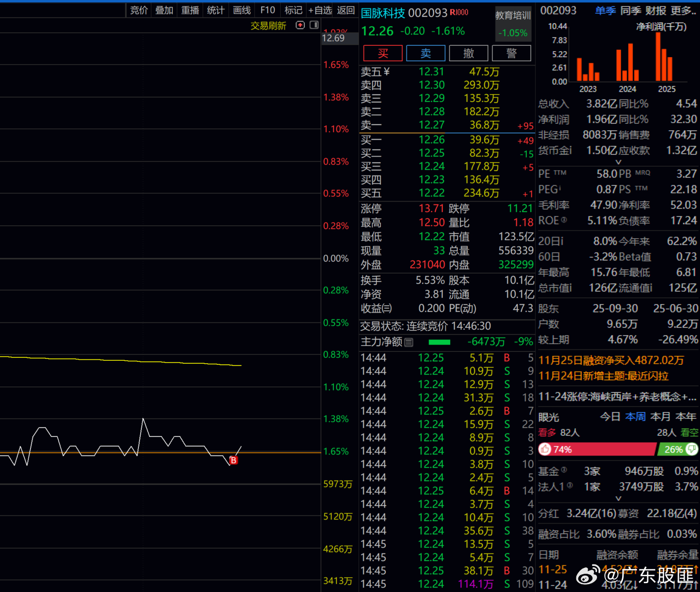Click the 卖五 price 12.31
Screen dimensions: 700x592
(432, 72)
